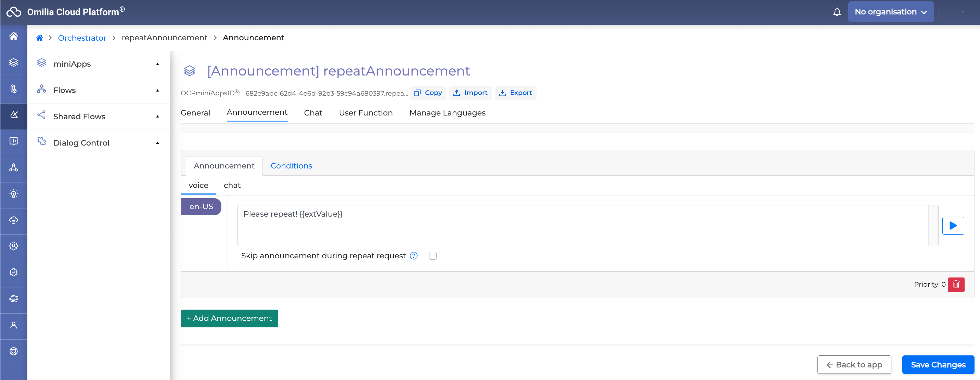980x380 pixels.
Task: Switch to the Manage Languages tab
Action: point(447,113)
